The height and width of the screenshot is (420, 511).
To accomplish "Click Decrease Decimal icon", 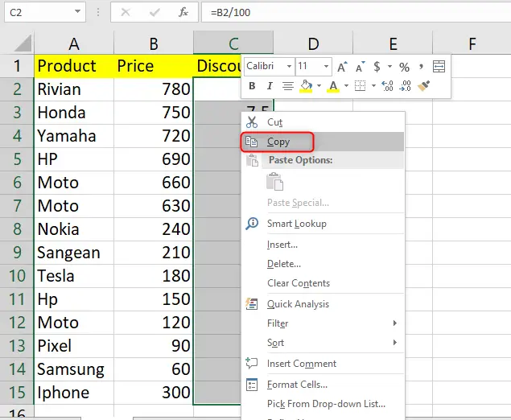I will 405,86.
